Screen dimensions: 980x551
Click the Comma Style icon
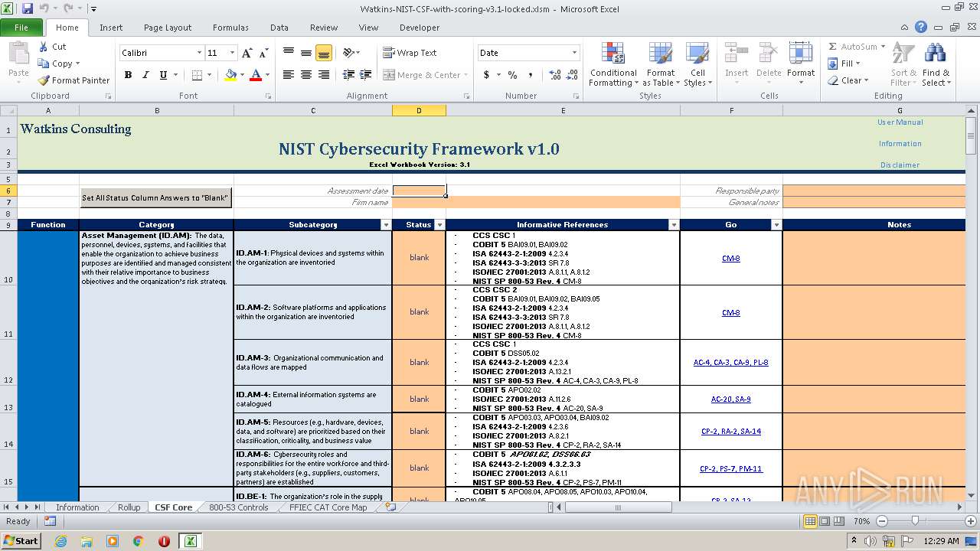(x=530, y=75)
